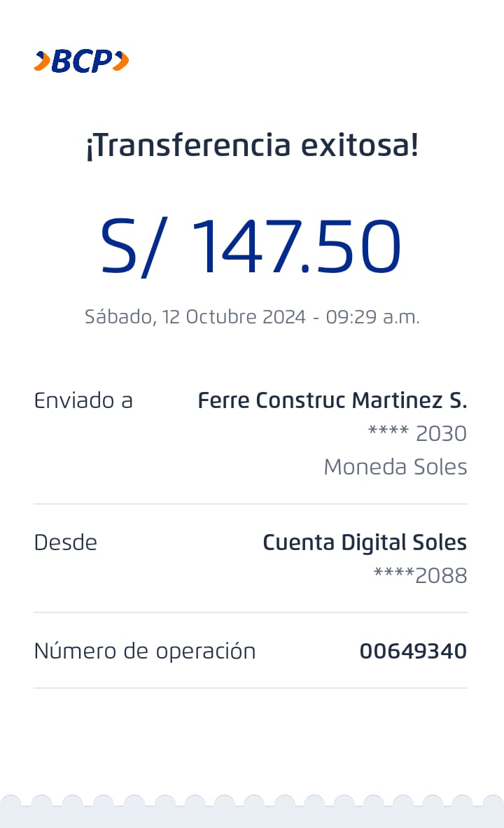504x828 pixels.
Task: Click the "Desde" label
Action: tap(66, 542)
